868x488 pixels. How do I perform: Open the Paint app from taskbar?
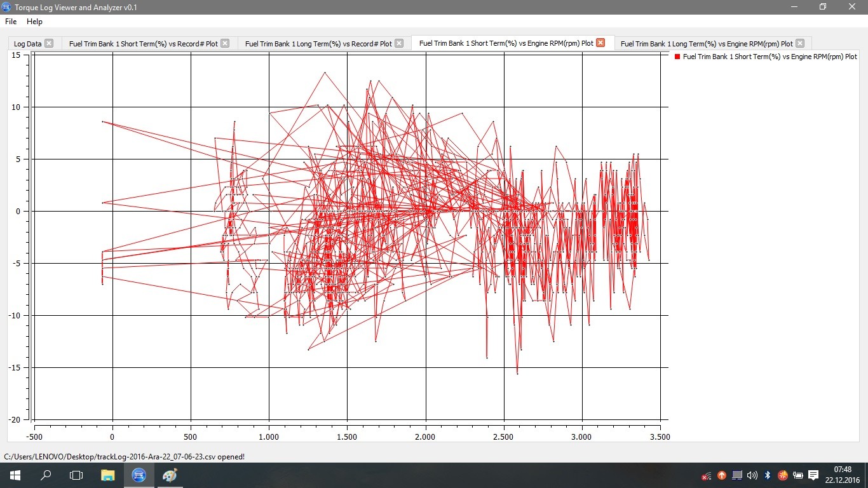tap(170, 475)
